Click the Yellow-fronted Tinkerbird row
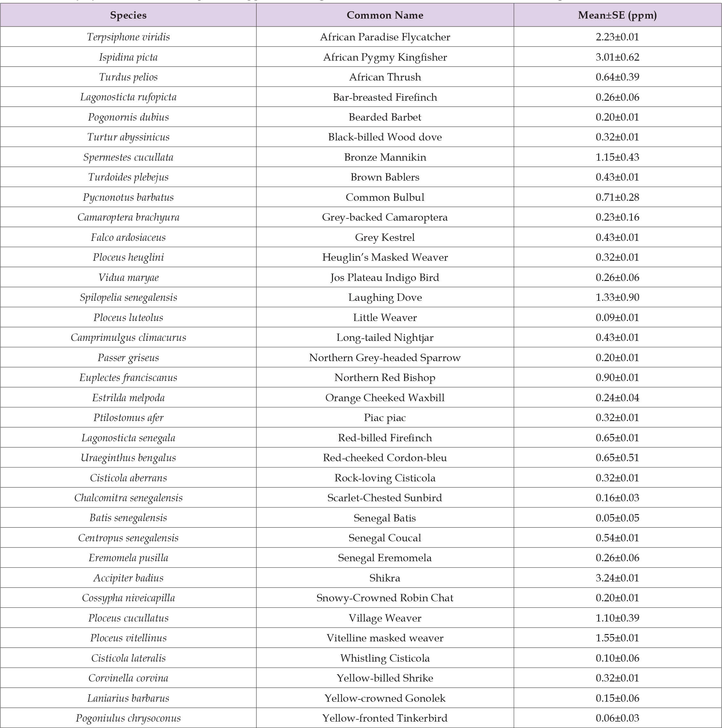The width and height of the screenshot is (722, 728). pos(385,718)
